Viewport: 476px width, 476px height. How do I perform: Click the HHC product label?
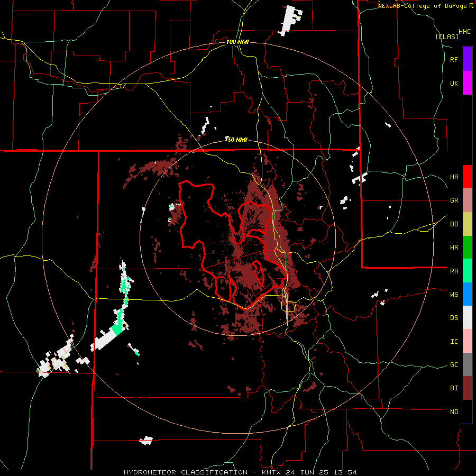464,32
